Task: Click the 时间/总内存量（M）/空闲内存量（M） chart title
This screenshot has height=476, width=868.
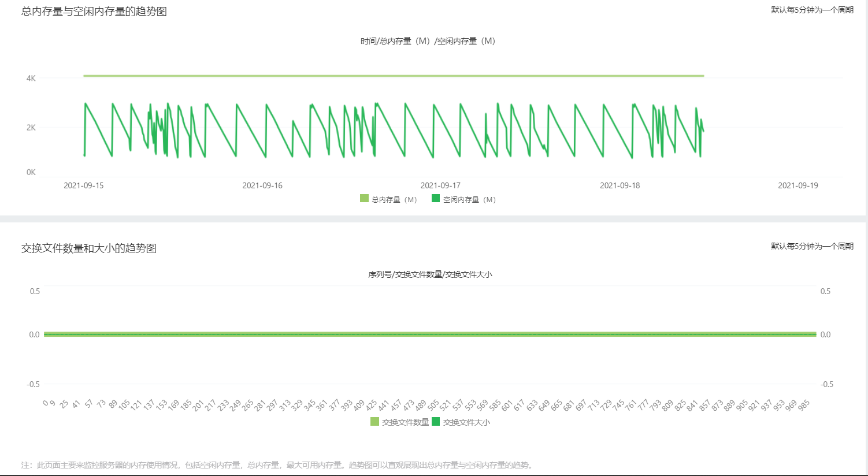Action: click(428, 41)
